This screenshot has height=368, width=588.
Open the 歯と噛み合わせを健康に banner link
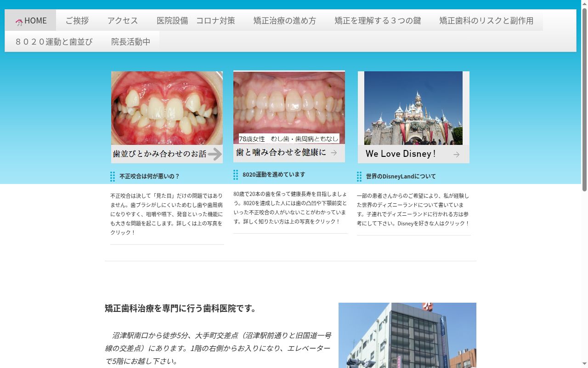tap(289, 153)
